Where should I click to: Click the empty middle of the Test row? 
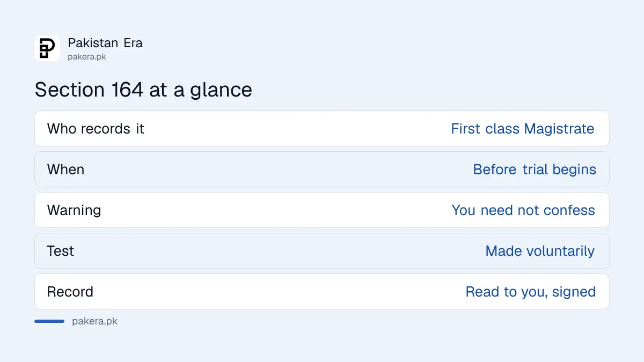pyautogui.click(x=279, y=251)
